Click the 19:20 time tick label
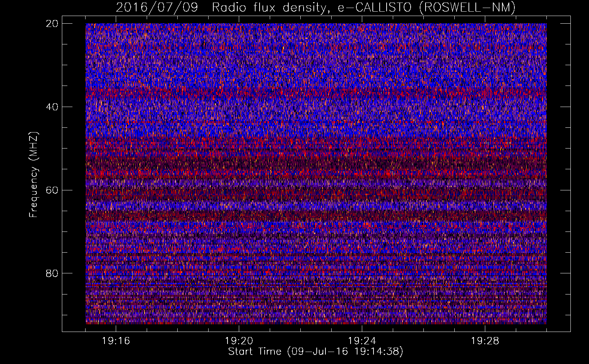This screenshot has width=589, height=364. [x=239, y=341]
